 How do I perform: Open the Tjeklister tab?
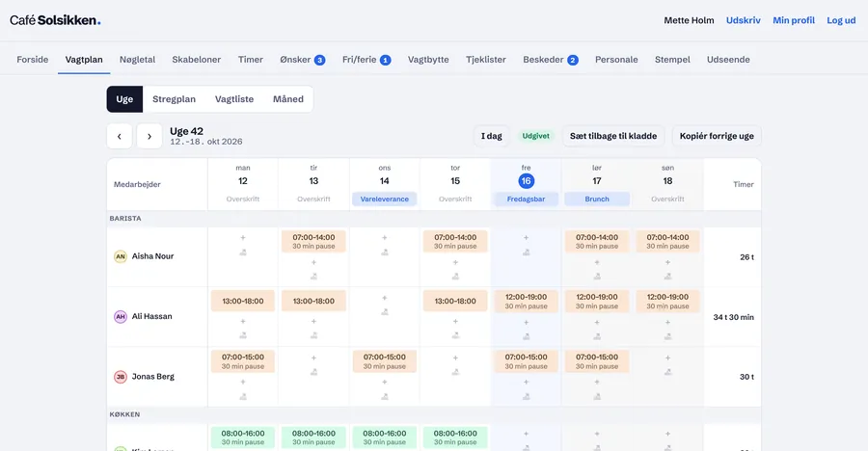486,59
